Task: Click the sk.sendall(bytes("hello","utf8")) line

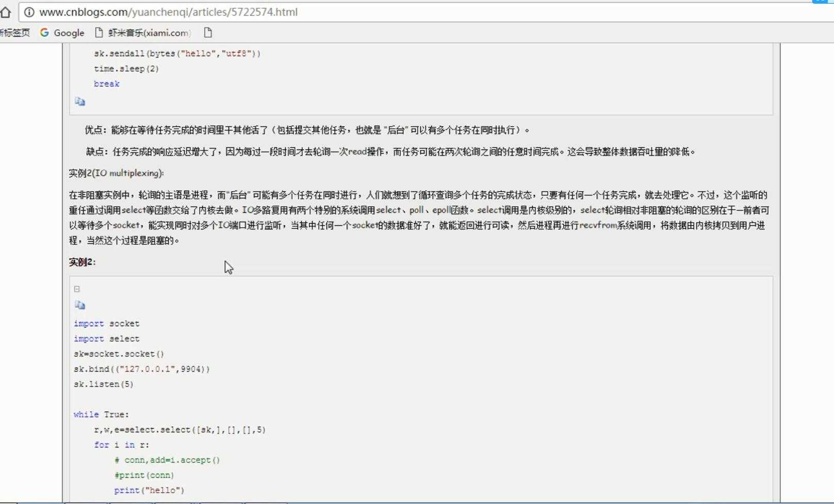Action: click(x=177, y=54)
